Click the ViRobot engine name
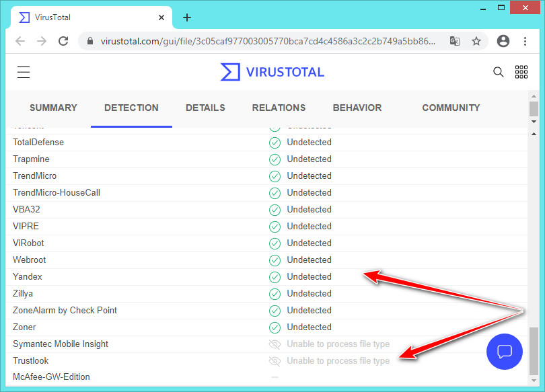Image resolution: width=545 pixels, height=392 pixels. coord(28,243)
